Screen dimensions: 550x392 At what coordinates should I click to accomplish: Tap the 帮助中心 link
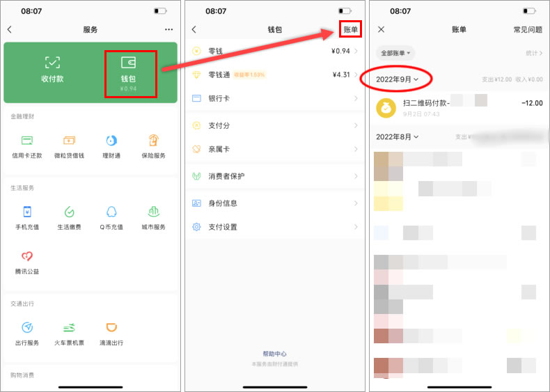coord(274,354)
